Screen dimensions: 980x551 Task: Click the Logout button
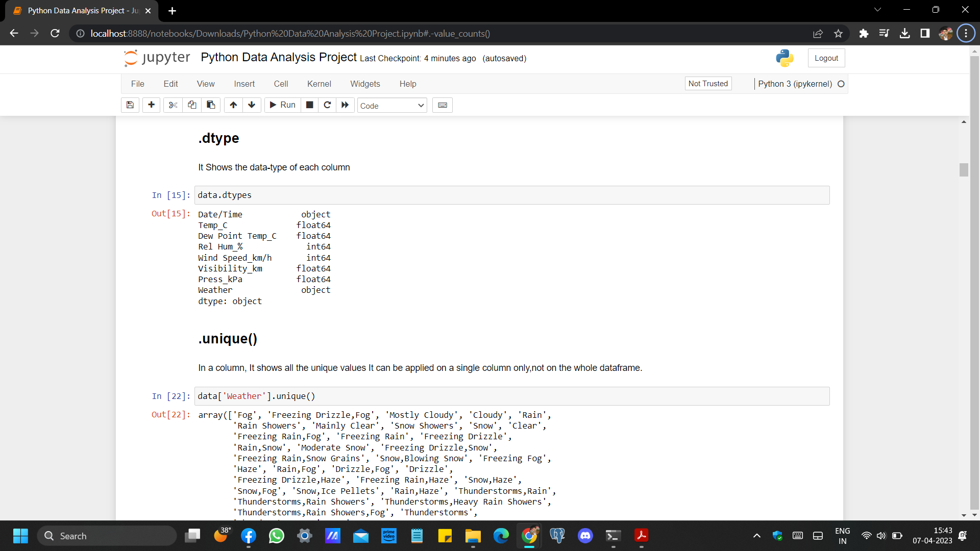[826, 58]
